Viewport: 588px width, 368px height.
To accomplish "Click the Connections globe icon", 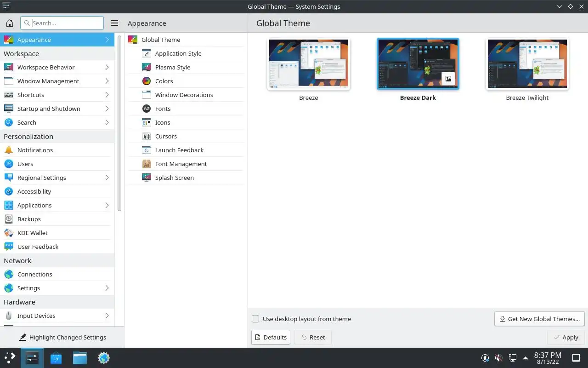I will click(x=9, y=274).
